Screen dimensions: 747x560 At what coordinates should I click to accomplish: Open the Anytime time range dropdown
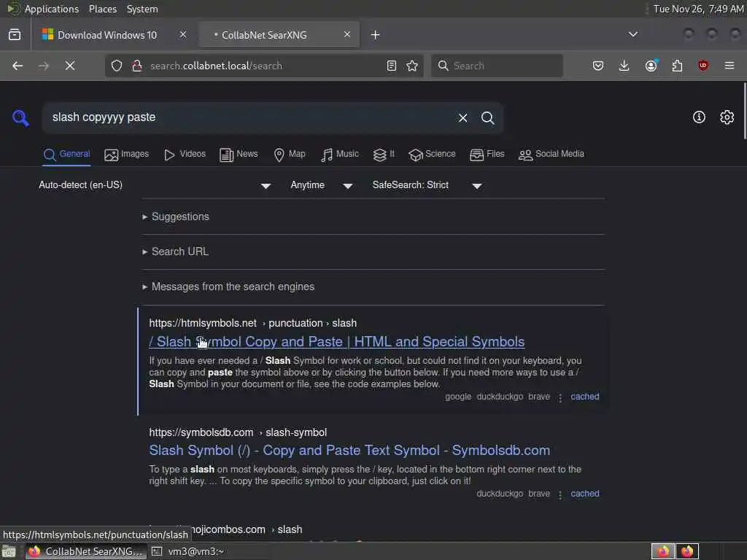click(322, 185)
